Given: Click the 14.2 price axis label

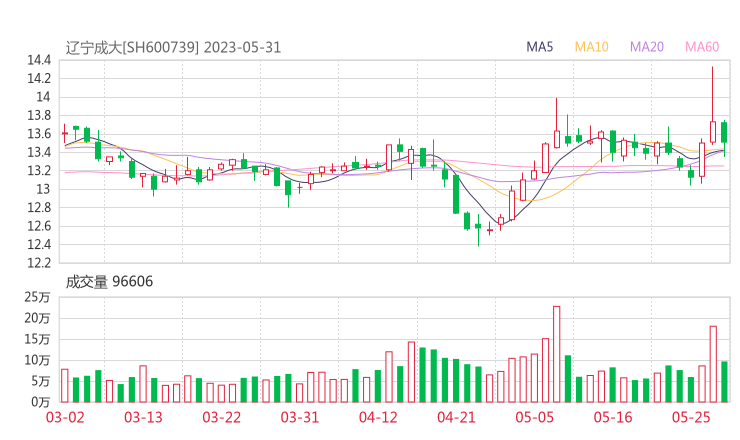Looking at the screenshot, I should [39, 78].
